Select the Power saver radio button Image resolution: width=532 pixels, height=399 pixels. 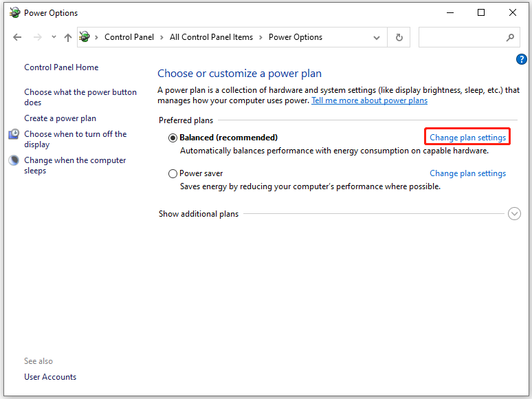(x=173, y=174)
